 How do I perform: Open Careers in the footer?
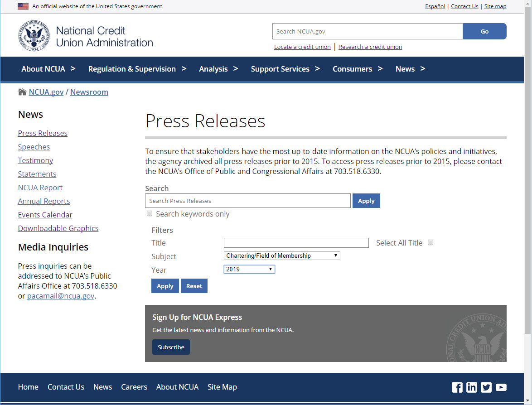(134, 387)
